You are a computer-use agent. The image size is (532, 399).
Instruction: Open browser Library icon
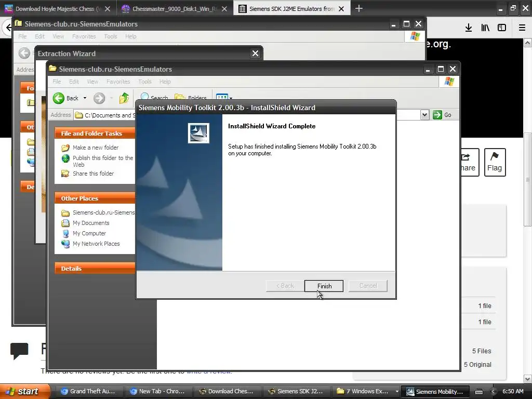tap(485, 28)
